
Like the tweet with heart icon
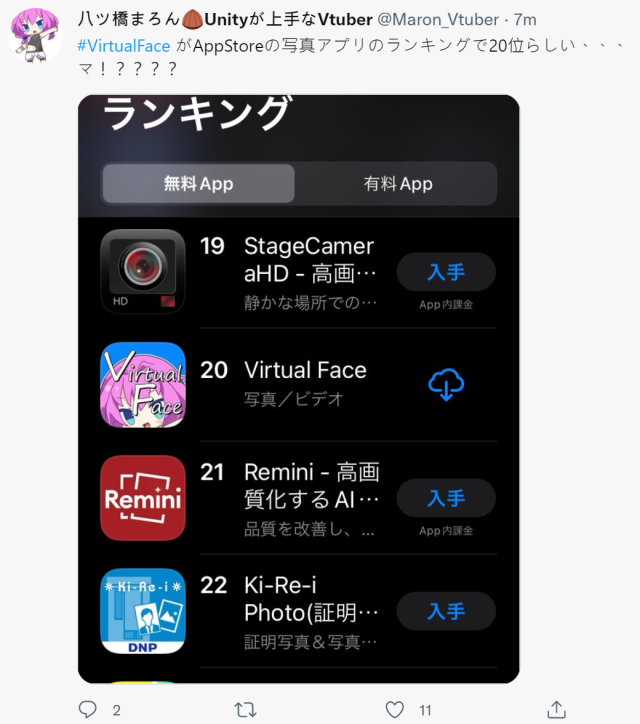(x=394, y=709)
